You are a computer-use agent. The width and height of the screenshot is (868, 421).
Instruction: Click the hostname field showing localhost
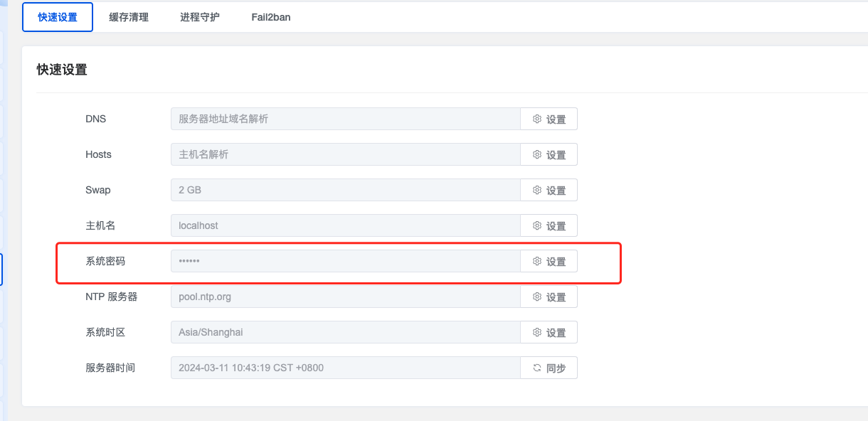[346, 225]
